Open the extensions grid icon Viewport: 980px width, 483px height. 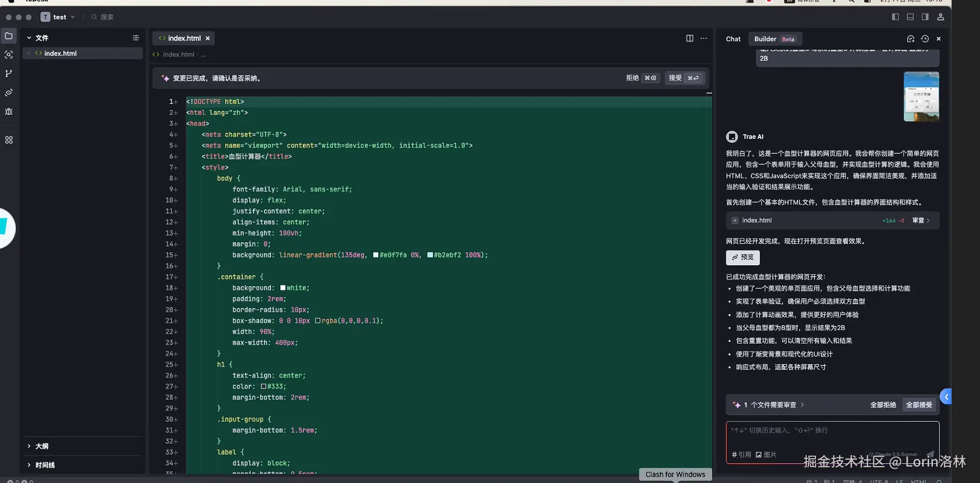(9, 140)
